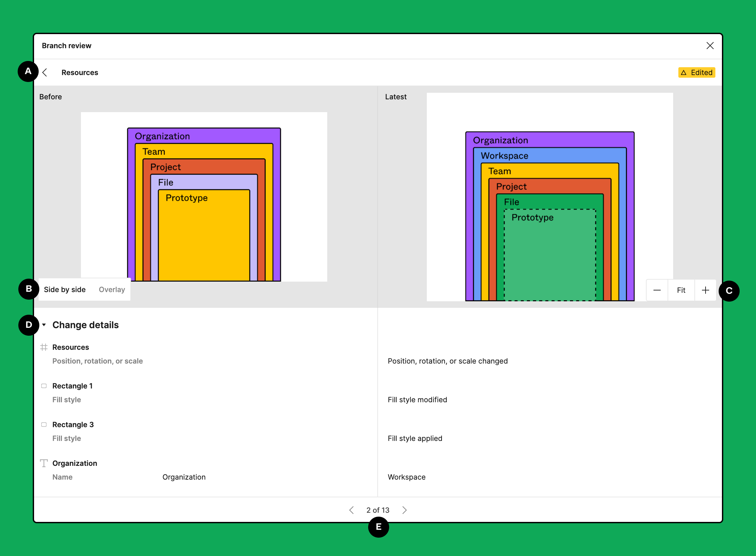
Task: Close the Branch review dialog
Action: (709, 46)
